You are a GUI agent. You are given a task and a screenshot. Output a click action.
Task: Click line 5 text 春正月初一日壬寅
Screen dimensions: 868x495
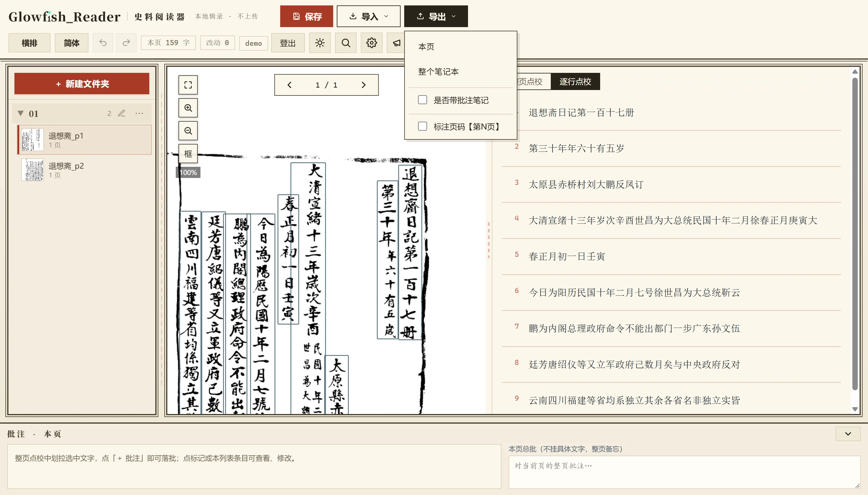coord(567,256)
